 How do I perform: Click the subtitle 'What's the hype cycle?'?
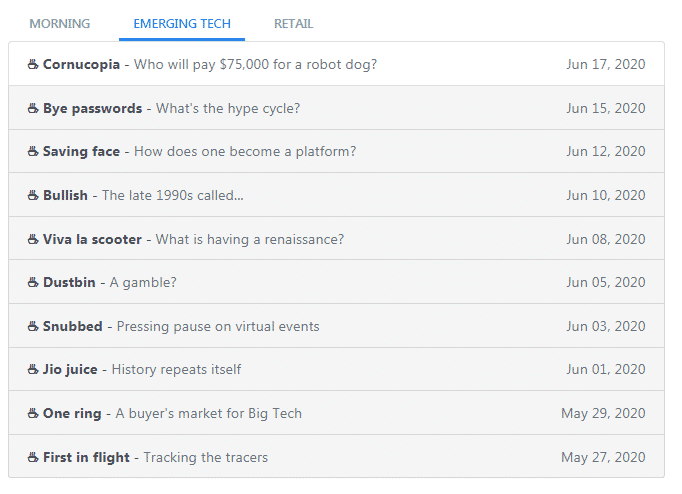tap(228, 108)
